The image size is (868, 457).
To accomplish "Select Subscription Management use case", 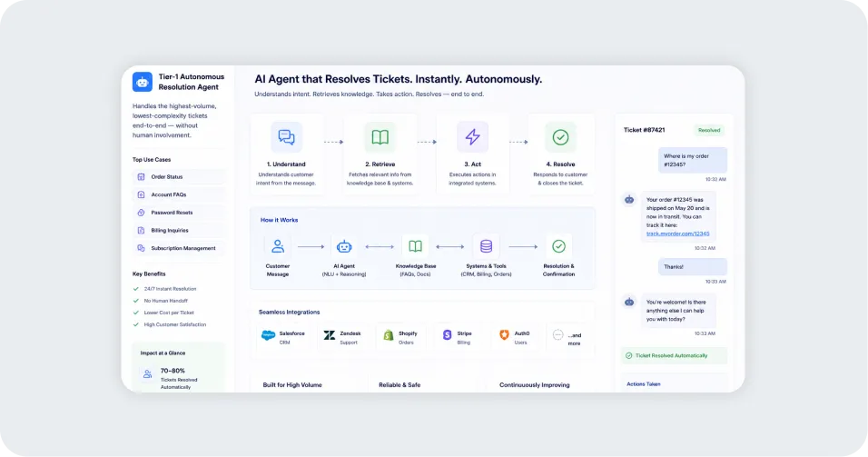I will coord(180,248).
